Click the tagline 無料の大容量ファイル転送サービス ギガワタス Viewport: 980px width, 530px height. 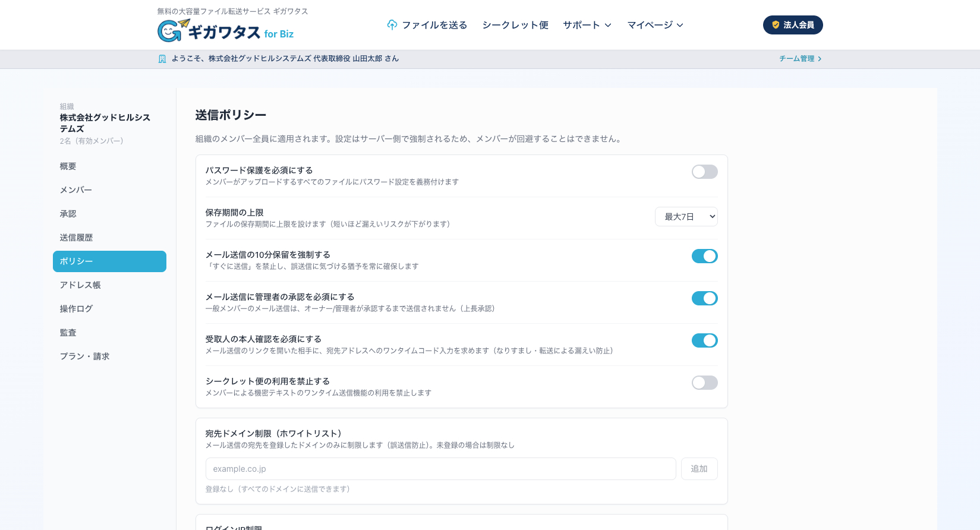232,11
